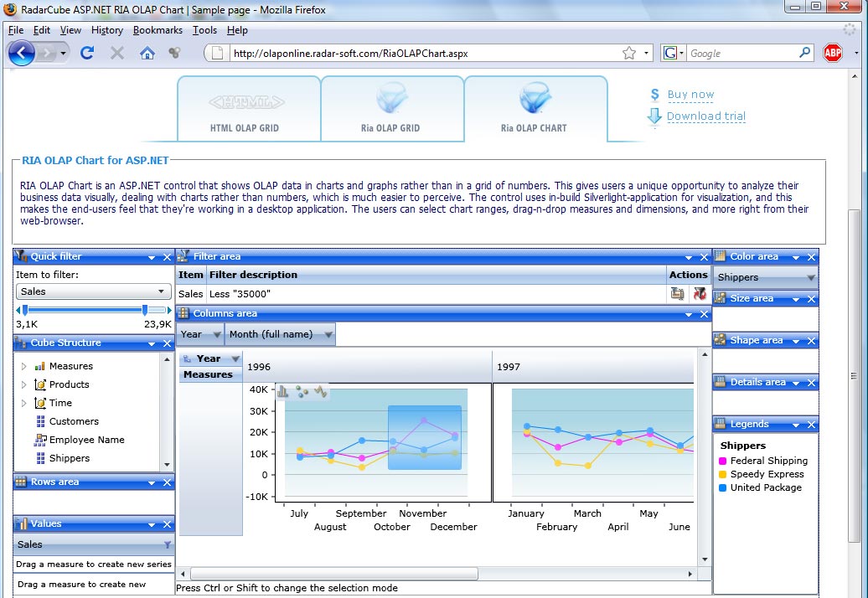Click the browser Forward arrow button

point(47,53)
